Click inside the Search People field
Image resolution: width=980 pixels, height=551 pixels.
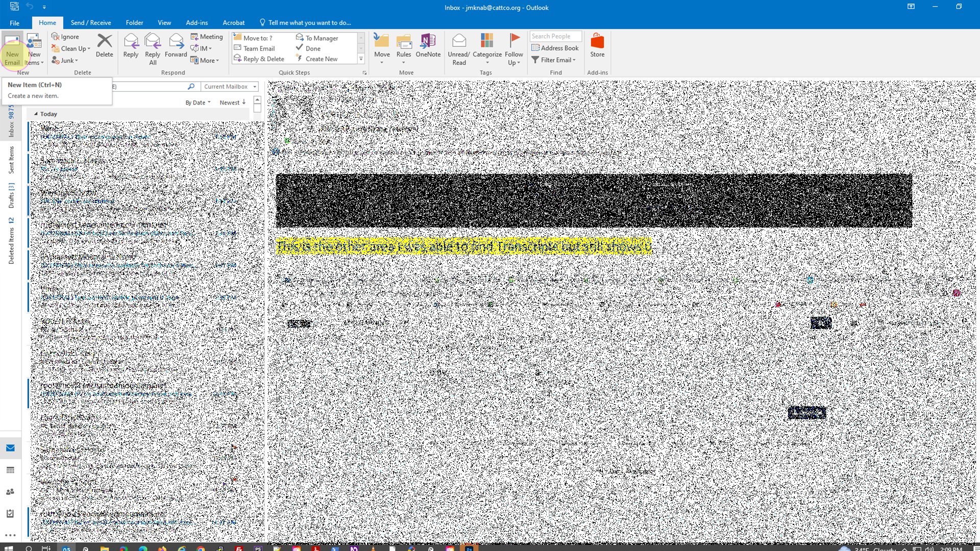(x=555, y=36)
